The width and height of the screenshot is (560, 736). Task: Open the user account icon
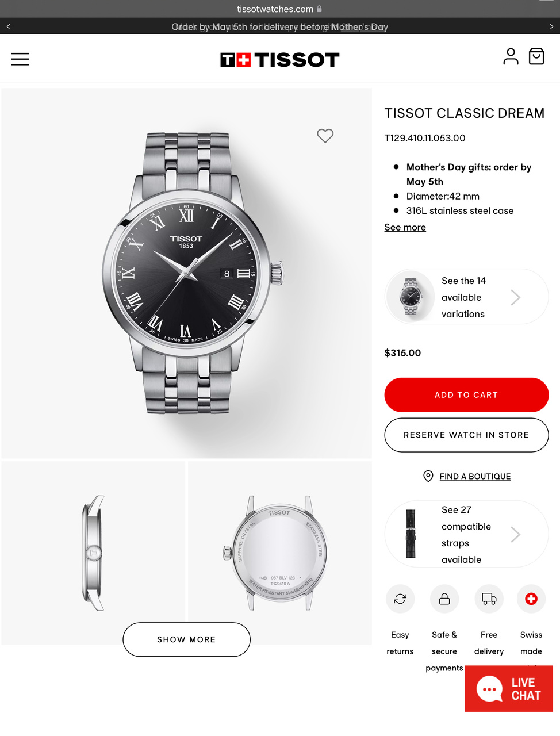coord(511,56)
